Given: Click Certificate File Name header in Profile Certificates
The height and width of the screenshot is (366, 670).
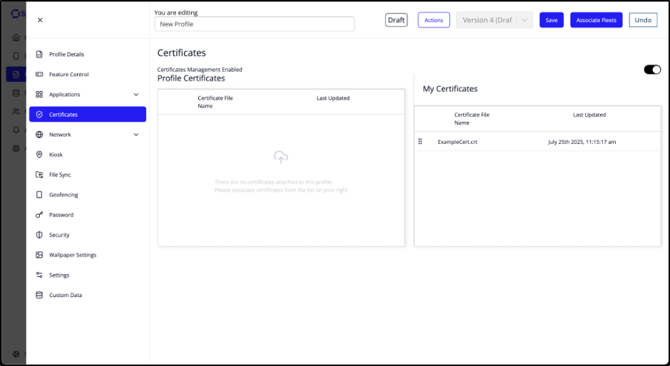Looking at the screenshot, I should (x=215, y=102).
